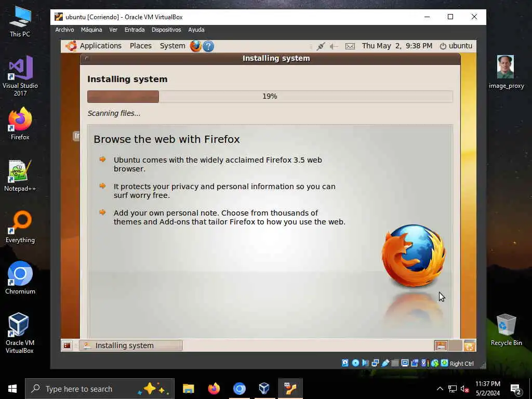
Task: Click the Type here to search box
Action: coord(100,389)
